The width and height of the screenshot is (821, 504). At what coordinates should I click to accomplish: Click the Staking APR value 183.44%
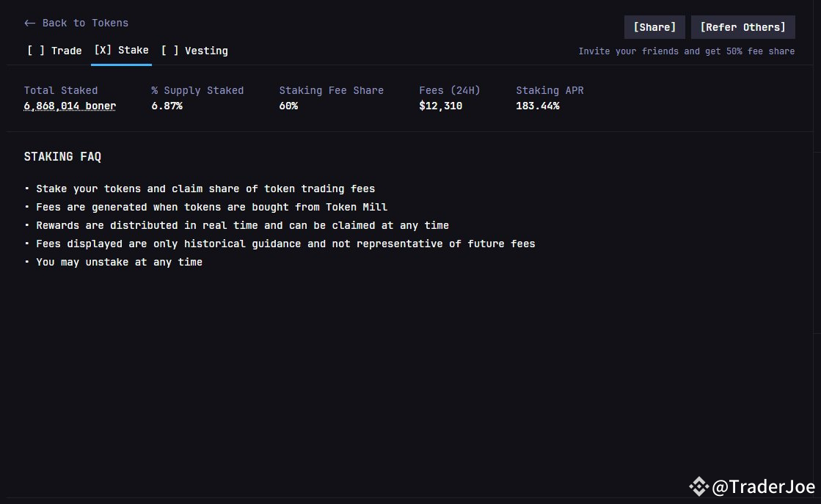538,106
